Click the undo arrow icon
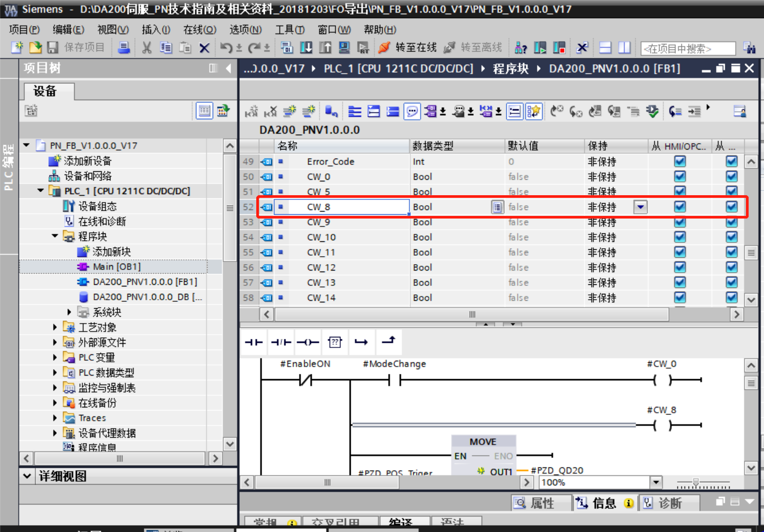This screenshot has height=532, width=764. (x=227, y=48)
